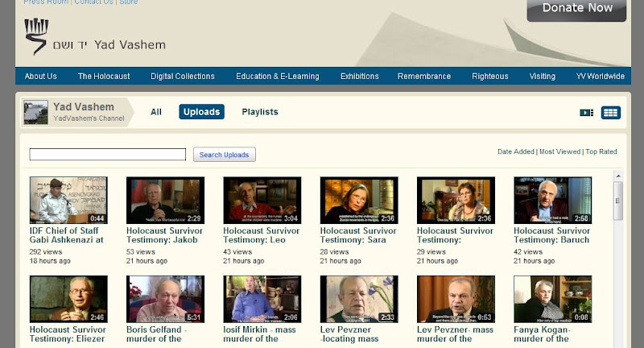Focus the uploads search text field

click(108, 155)
